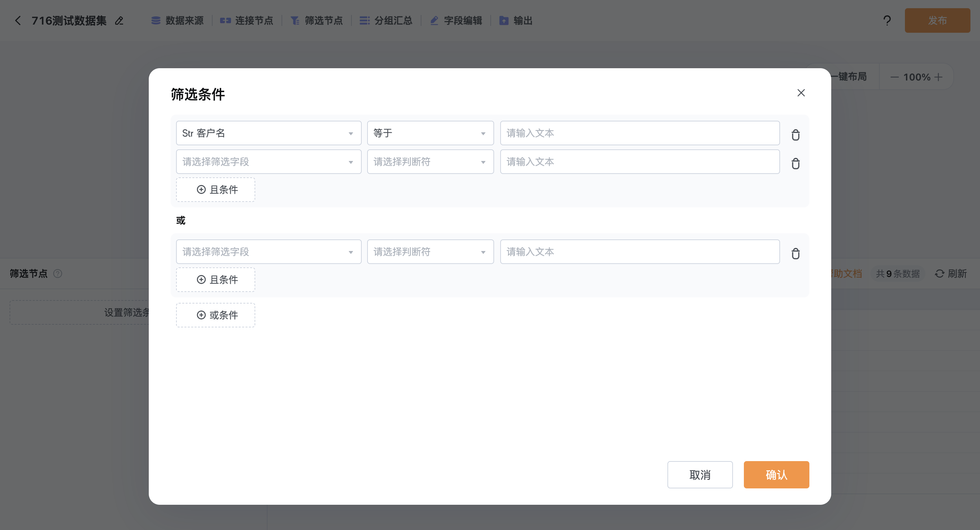
Task: Add a 筛选节点 from the toolbar
Action: (x=317, y=20)
